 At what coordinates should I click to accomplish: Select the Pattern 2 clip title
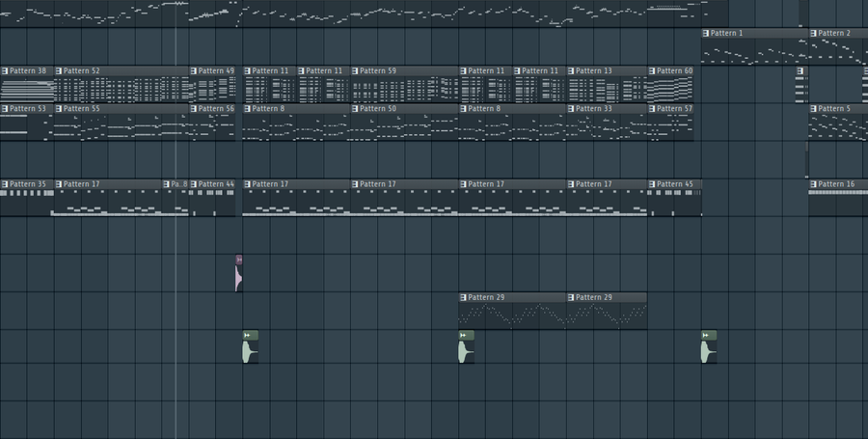tap(835, 33)
